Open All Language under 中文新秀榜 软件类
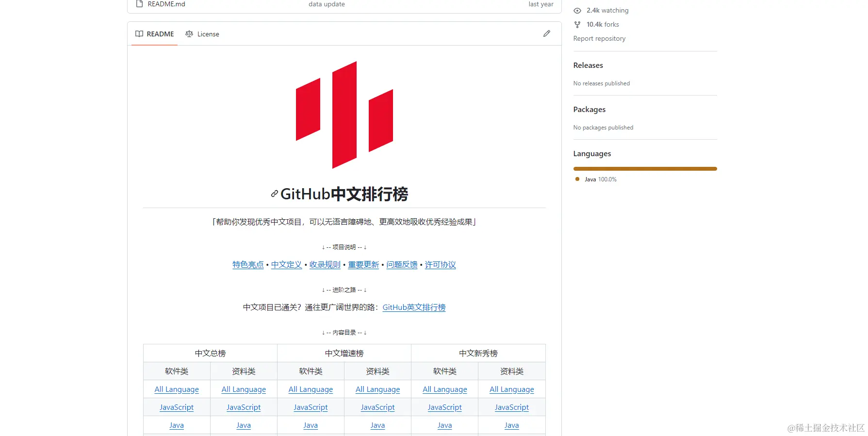 pyautogui.click(x=444, y=389)
